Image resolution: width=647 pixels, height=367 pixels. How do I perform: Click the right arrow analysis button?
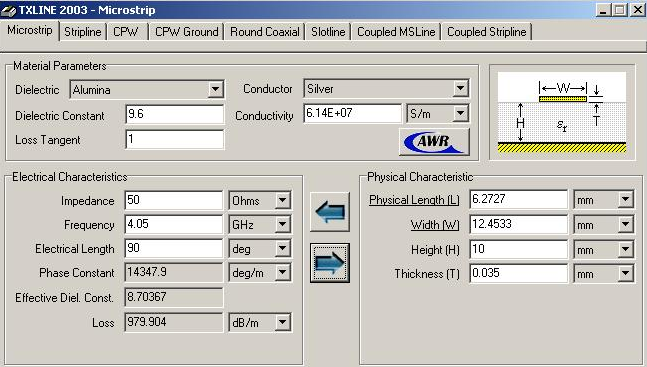pyautogui.click(x=330, y=263)
